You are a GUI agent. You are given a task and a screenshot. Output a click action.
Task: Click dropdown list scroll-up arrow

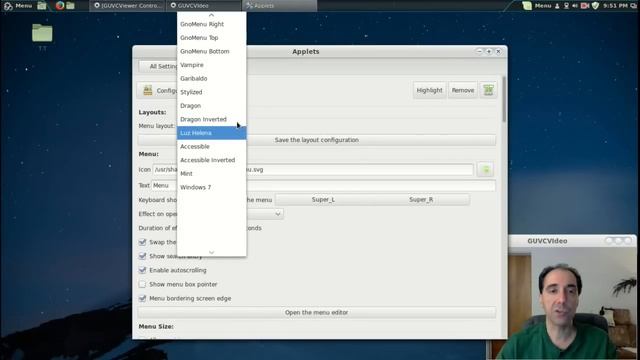211,15
